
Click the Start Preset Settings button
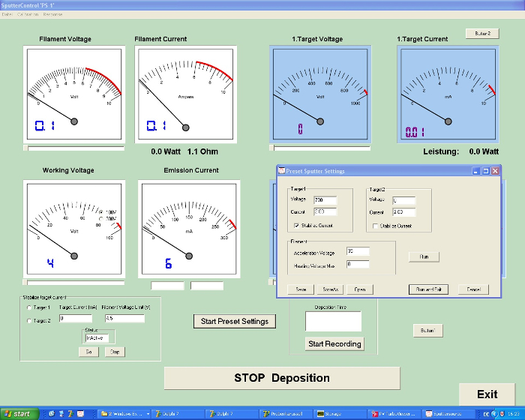pos(234,321)
